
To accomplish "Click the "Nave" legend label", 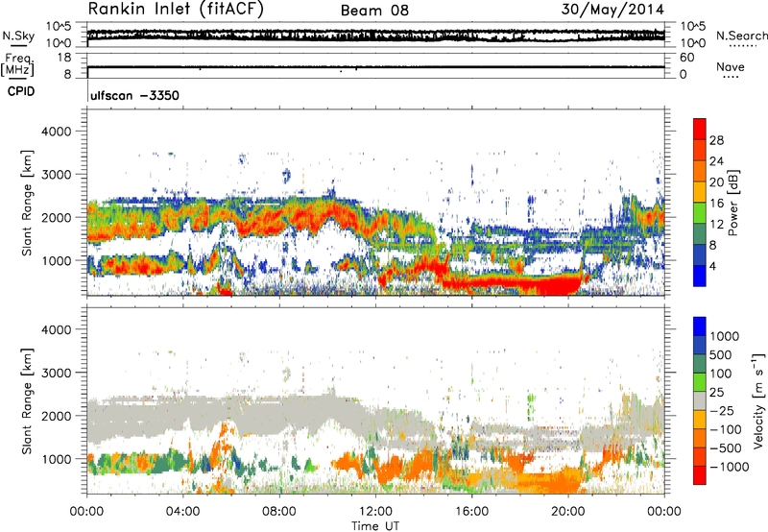I will coord(731,66).
